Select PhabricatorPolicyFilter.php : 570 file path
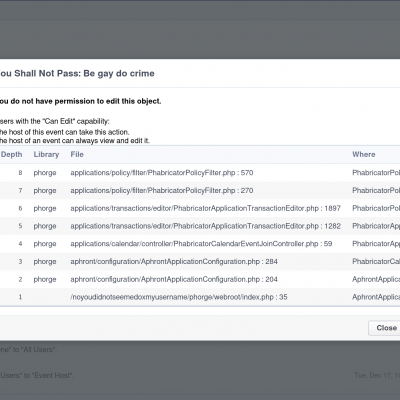The width and height of the screenshot is (400, 400). coord(162,173)
